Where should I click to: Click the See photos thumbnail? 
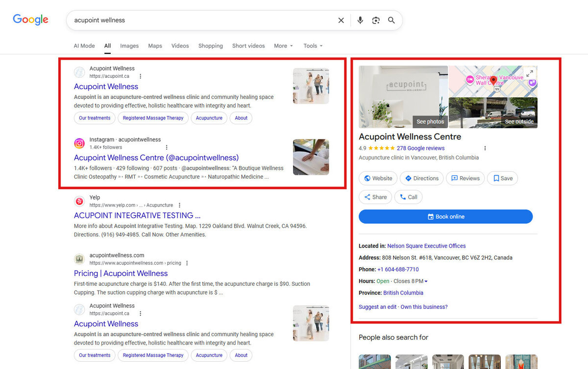click(403, 97)
